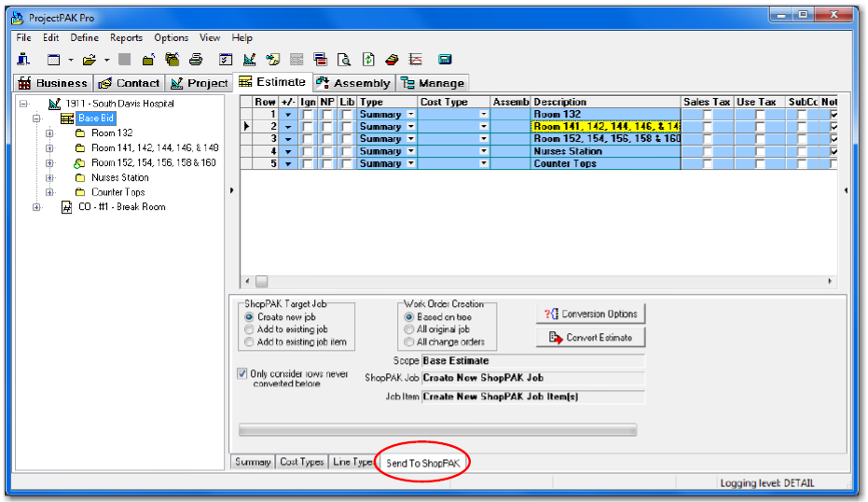Click the calculator icon in the toolbar
Viewport: 868px width, 502px height.
coord(445,60)
